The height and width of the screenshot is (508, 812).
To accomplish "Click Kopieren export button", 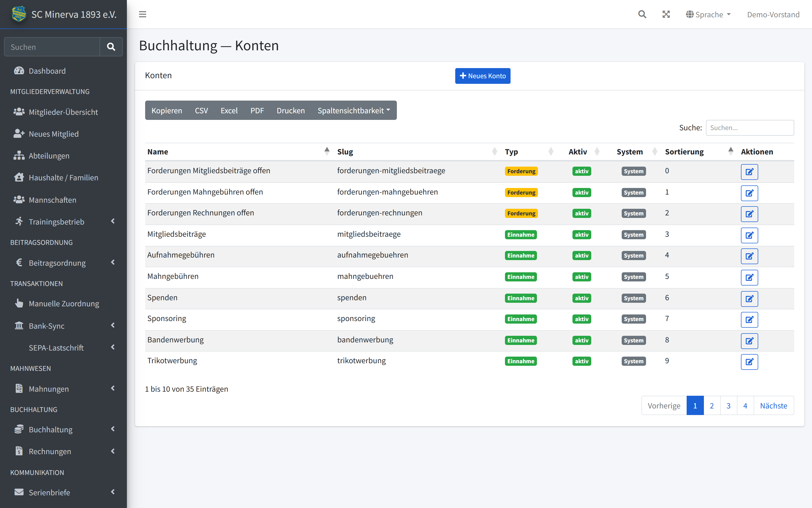I will 167,110.
